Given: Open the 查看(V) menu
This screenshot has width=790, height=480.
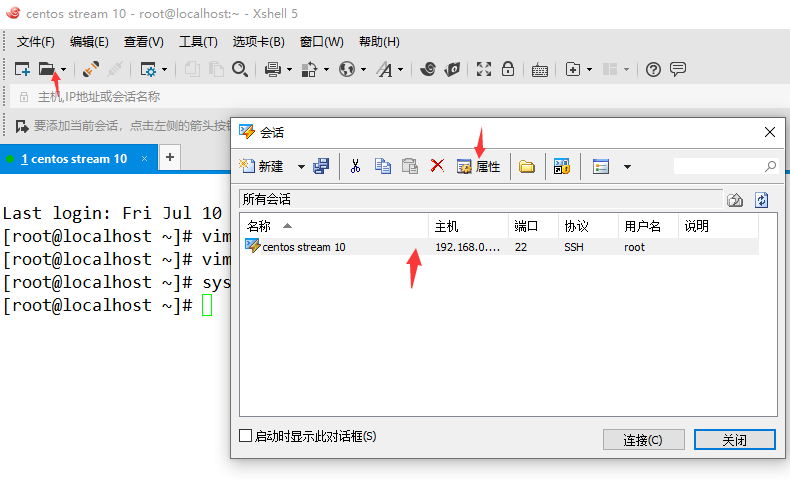Looking at the screenshot, I should click(x=144, y=42).
